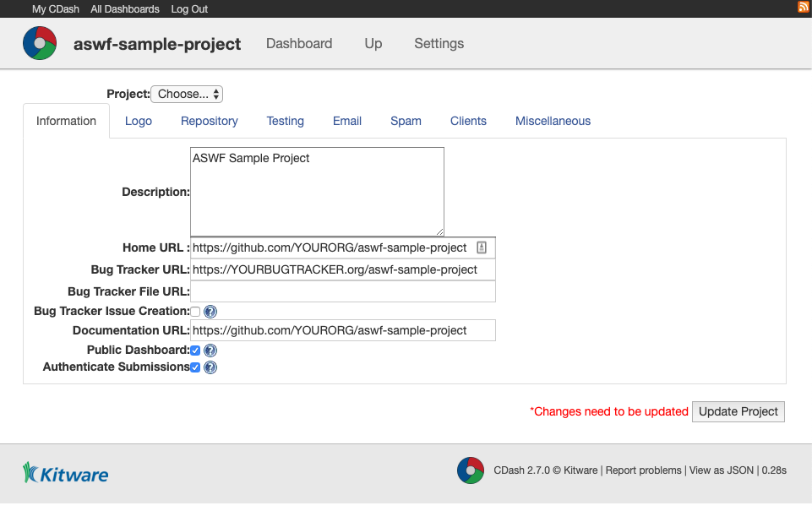Switch to the Miscellaneous tab
Viewport: 812px width, 511px height.
click(553, 121)
